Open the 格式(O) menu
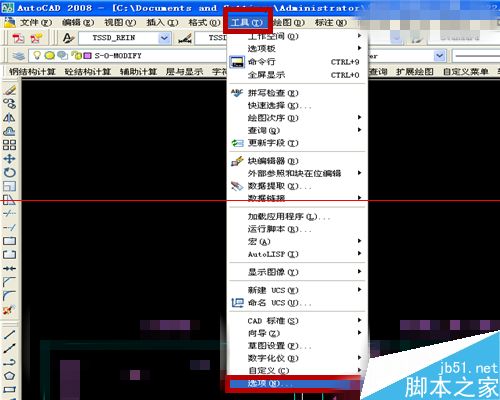Screen dimensions: 500x400 click(x=204, y=22)
